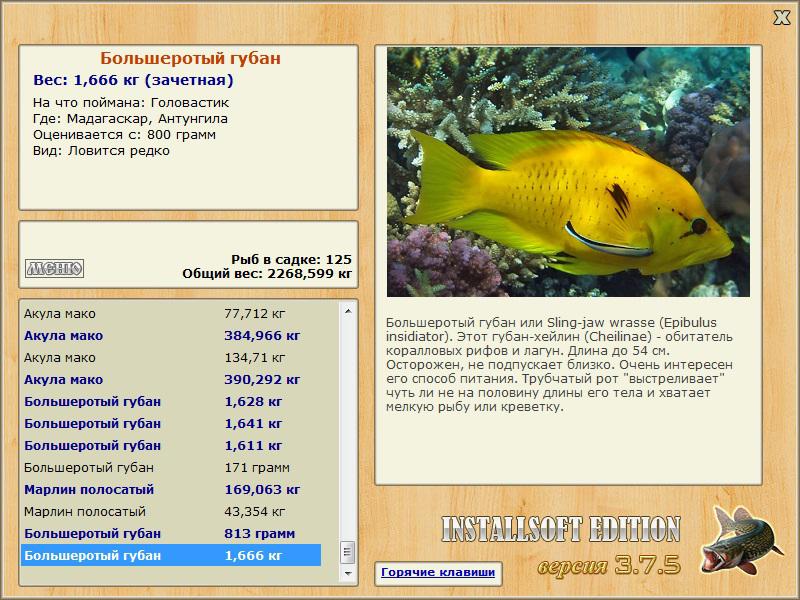The height and width of the screenshot is (600, 800).
Task: Click the fish list scrollbar thumb
Action: coord(348,552)
